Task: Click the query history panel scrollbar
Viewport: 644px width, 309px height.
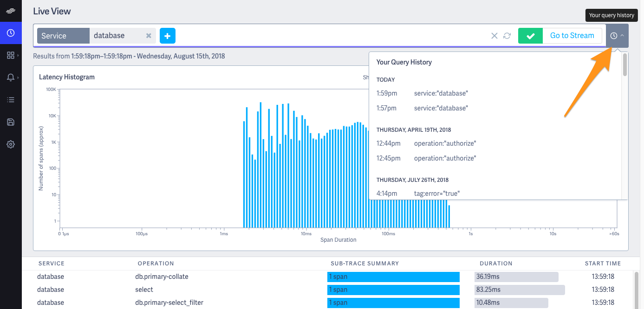Action: tap(625, 64)
